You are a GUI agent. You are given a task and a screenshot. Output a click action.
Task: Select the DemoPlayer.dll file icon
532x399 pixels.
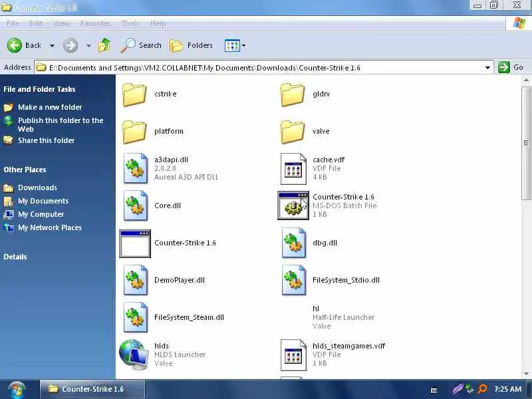[x=136, y=280]
